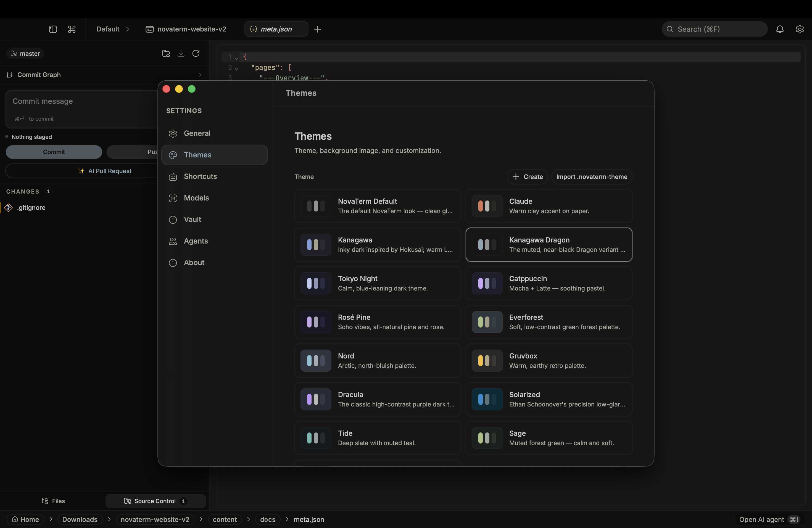812x528 pixels.
Task: Open Vault settings section
Action: click(x=215, y=219)
